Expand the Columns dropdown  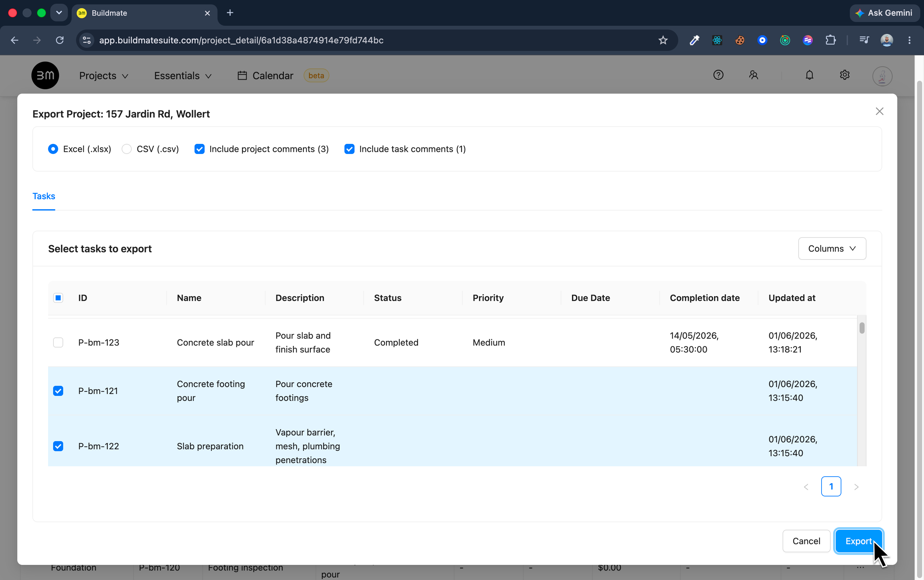click(x=832, y=249)
